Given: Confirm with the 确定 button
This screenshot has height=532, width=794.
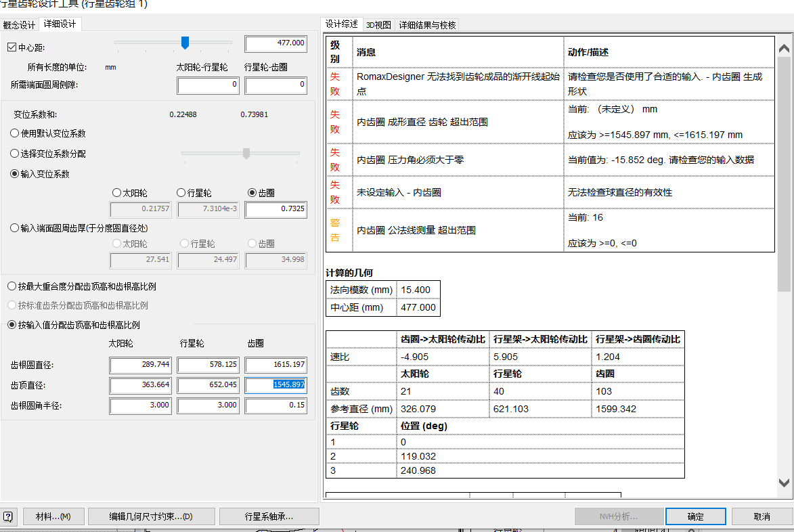Looking at the screenshot, I should click(x=696, y=516).
